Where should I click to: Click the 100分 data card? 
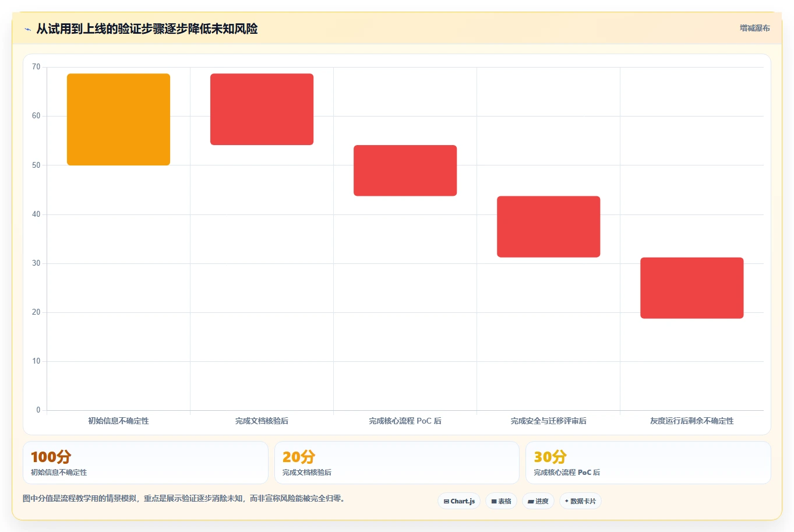[x=146, y=463]
